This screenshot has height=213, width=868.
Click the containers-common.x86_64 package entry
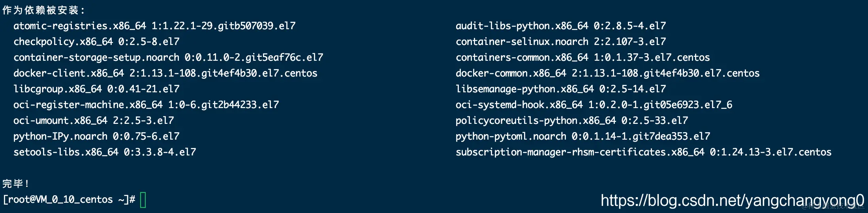582,58
